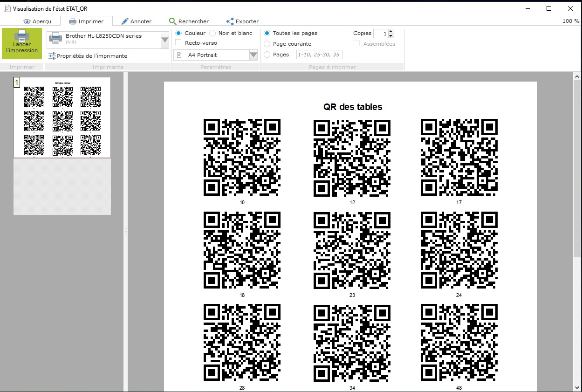
Task: Choose the Page courante radio button
Action: point(267,44)
